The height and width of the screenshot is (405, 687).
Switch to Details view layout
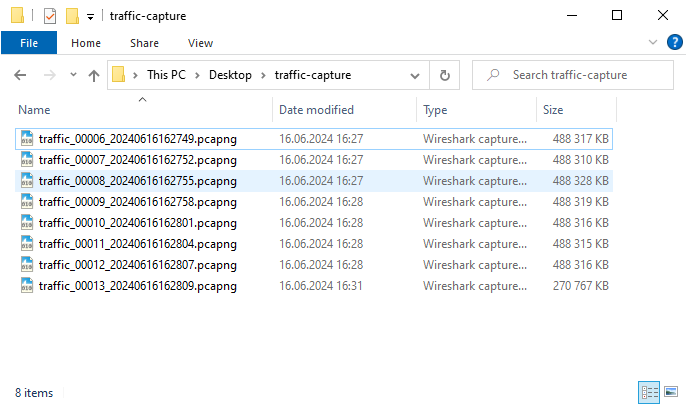[x=647, y=392]
